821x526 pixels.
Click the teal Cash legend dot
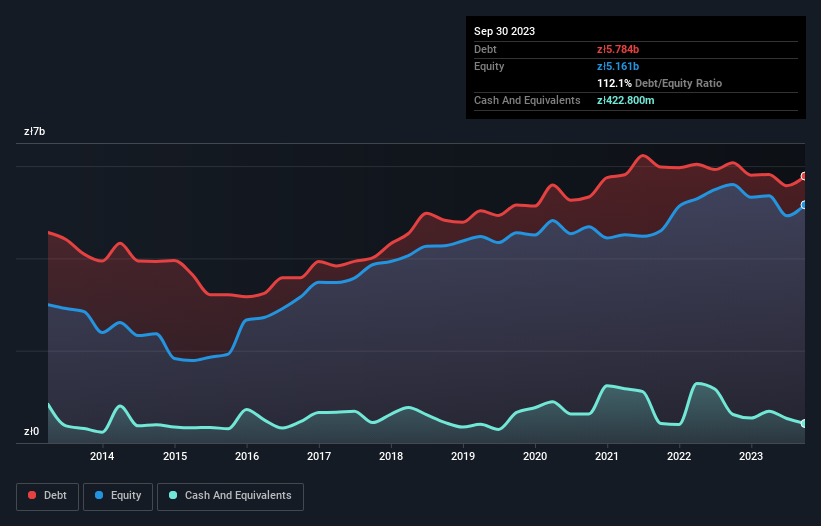173,495
